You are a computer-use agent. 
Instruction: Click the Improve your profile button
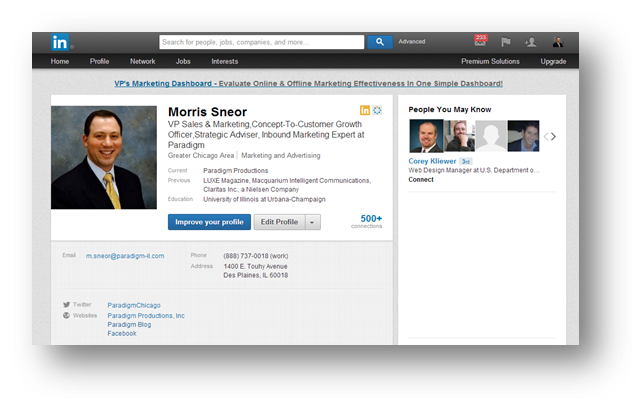pyautogui.click(x=208, y=222)
